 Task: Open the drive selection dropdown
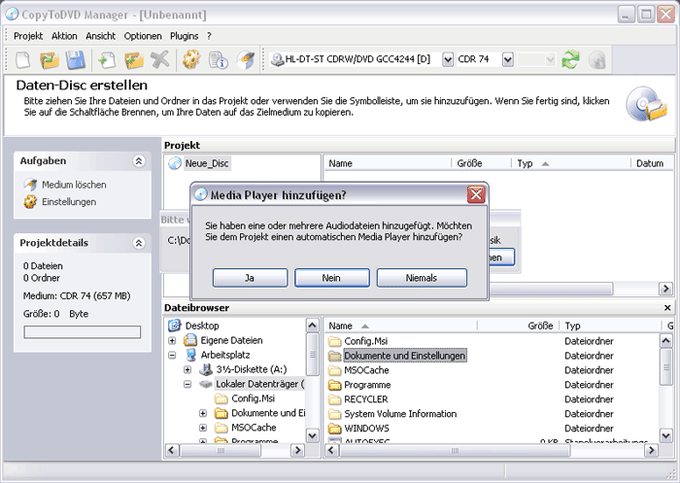(x=448, y=59)
